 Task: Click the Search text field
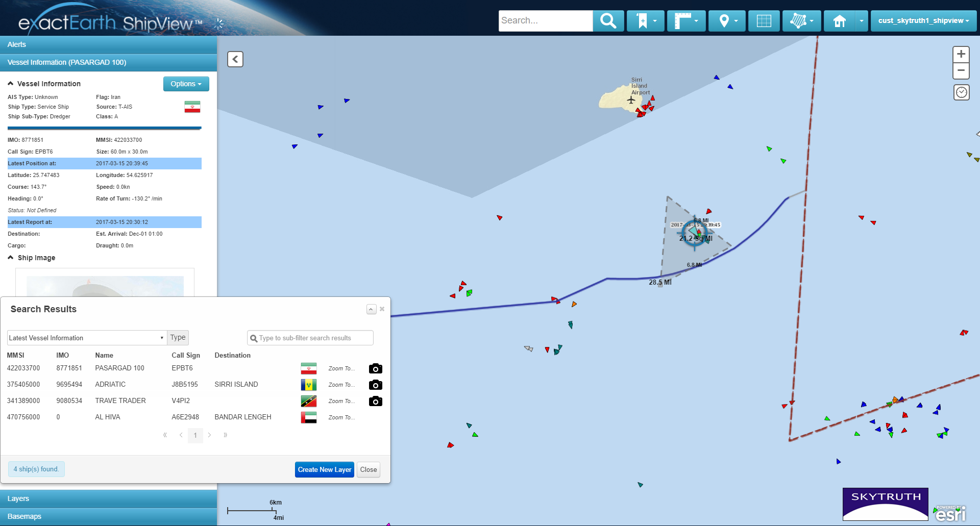pos(546,21)
